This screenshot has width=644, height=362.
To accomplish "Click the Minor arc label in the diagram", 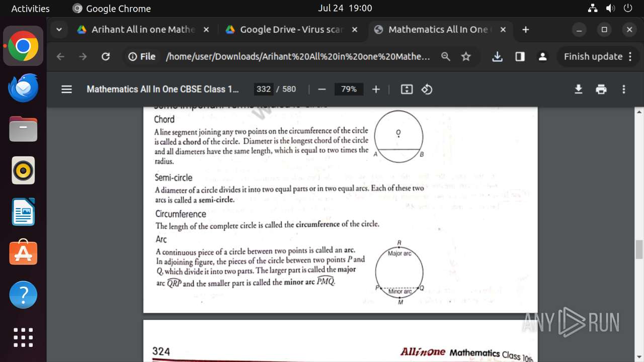I will pos(400,292).
